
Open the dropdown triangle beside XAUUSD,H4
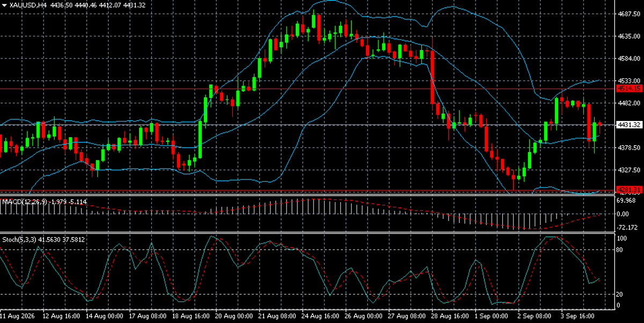pos(5,5)
